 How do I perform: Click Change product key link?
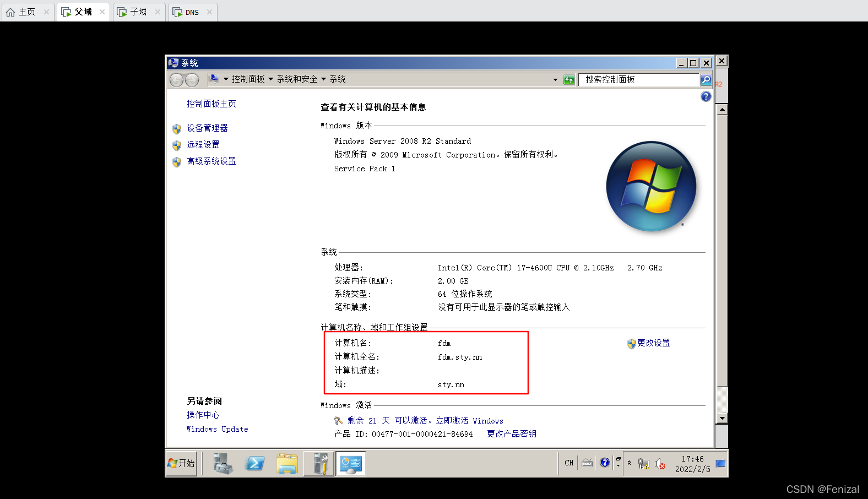[x=511, y=433]
